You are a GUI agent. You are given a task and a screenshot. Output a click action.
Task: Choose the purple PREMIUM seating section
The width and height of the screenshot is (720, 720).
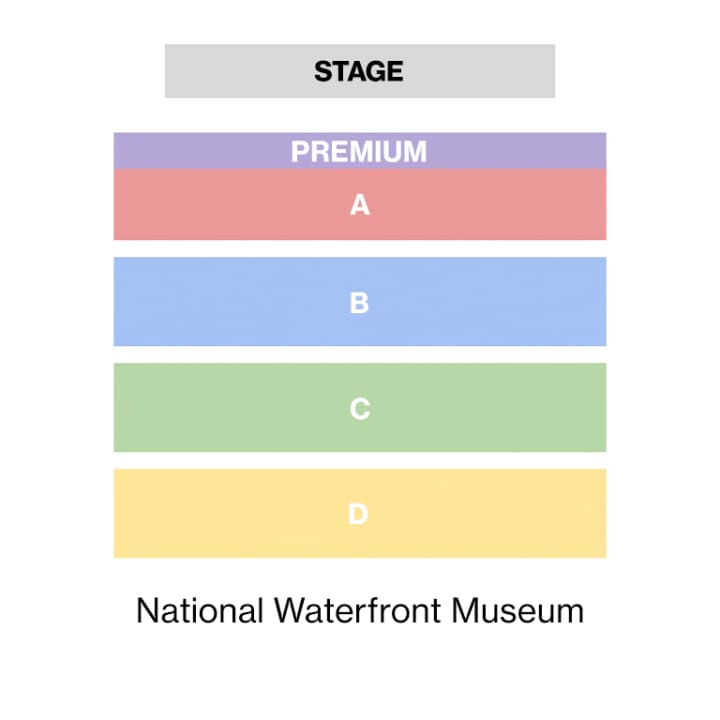coord(360,151)
